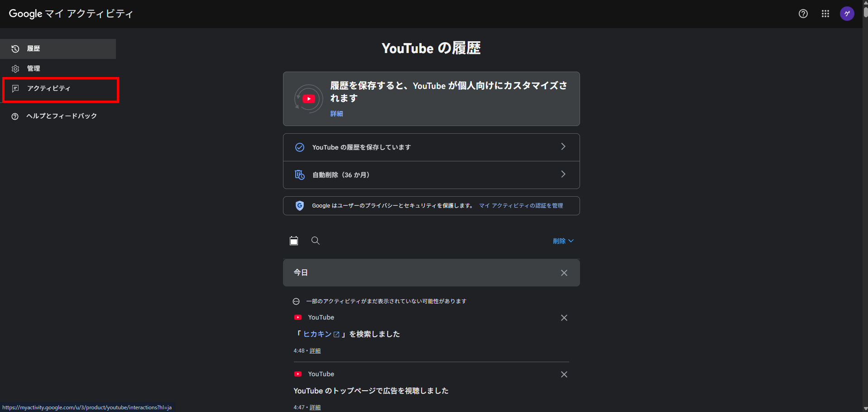
Task: Remove the 広告を視聴しました activity entry
Action: (564, 374)
